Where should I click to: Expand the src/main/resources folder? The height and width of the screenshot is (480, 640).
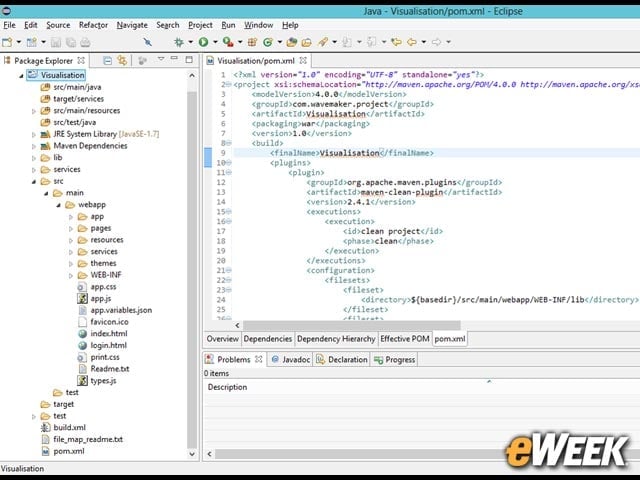point(34,111)
